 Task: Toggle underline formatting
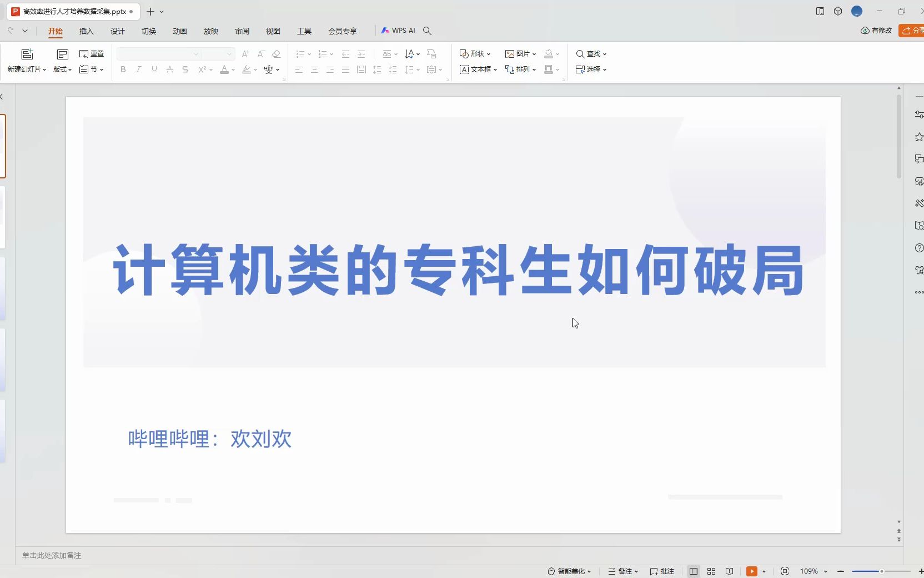coord(154,69)
